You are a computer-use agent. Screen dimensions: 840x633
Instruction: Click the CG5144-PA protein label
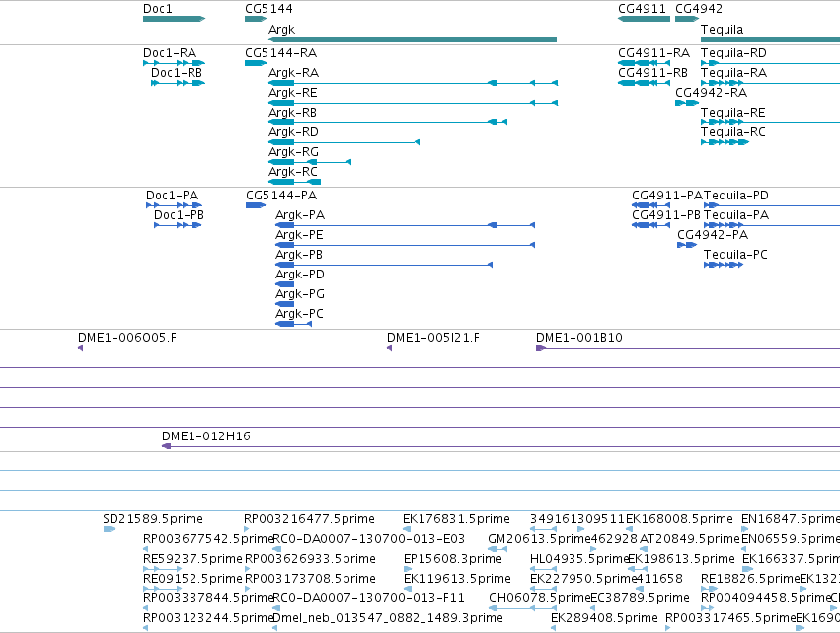[281, 196]
